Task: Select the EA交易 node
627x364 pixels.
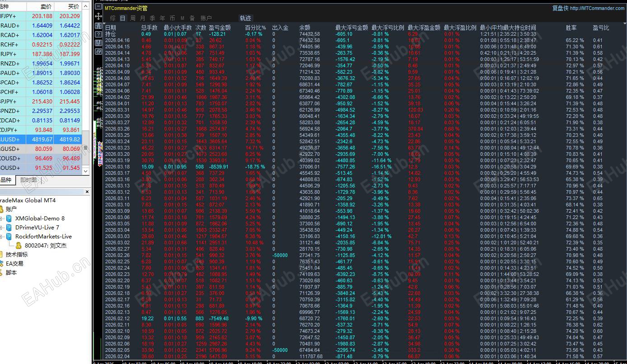Action: (14, 263)
